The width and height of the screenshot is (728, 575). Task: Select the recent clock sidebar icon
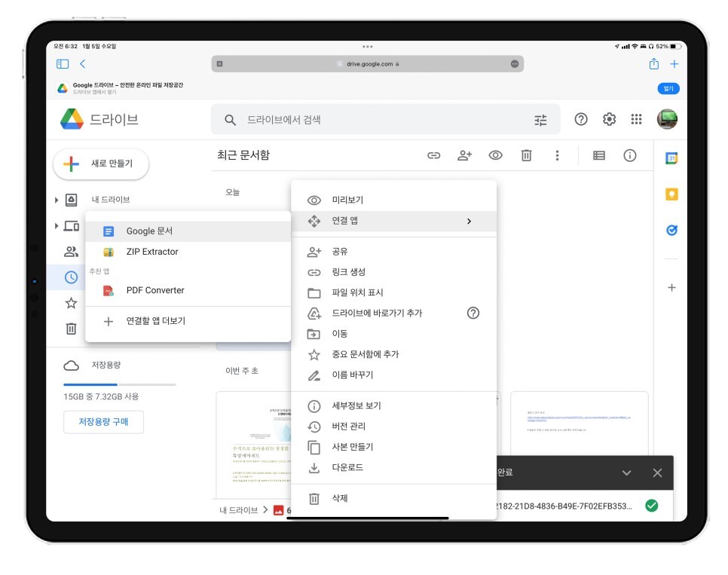[x=71, y=277]
